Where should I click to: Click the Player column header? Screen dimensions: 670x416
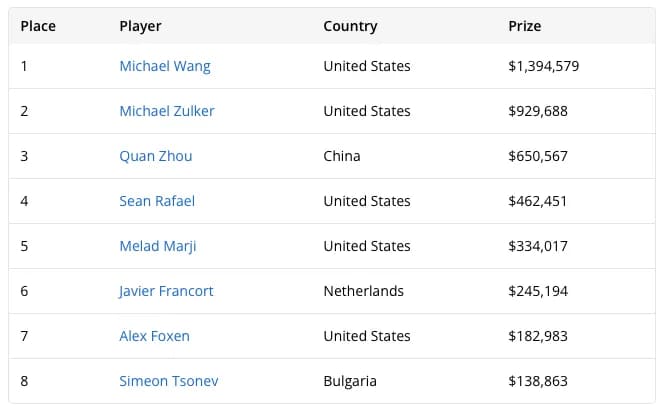pos(140,26)
